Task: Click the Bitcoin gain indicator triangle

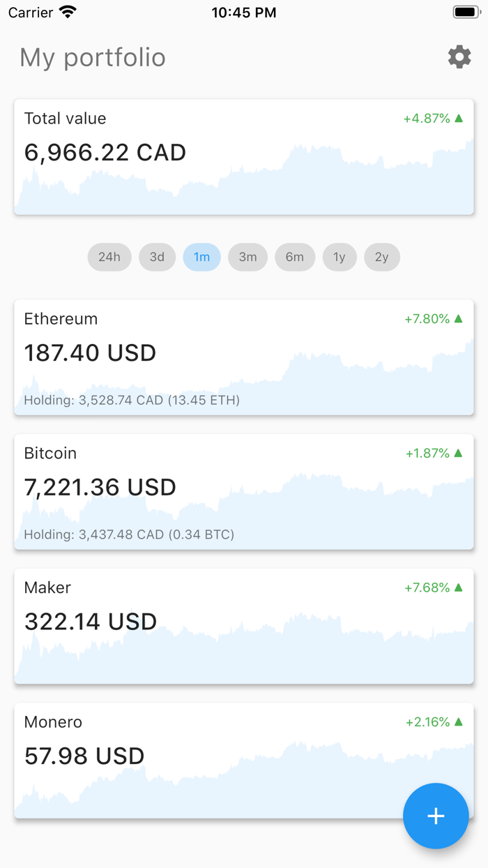Action: (458, 453)
